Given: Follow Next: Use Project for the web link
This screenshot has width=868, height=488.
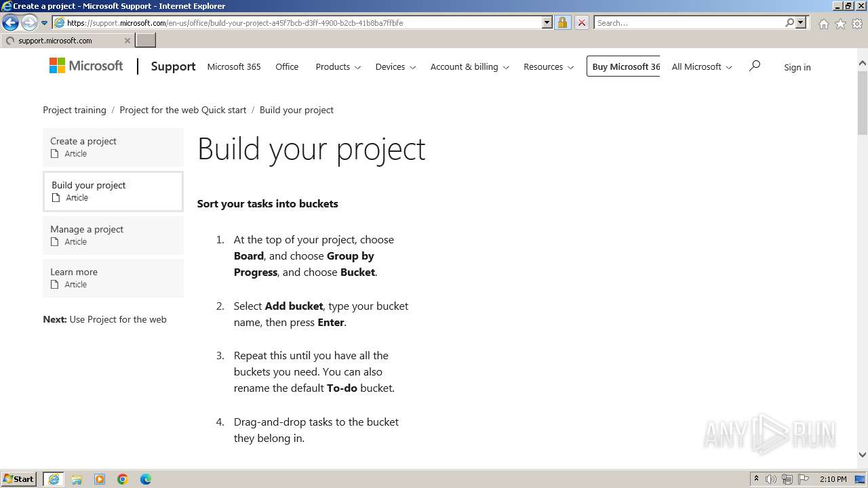Looking at the screenshot, I should pos(104,319).
